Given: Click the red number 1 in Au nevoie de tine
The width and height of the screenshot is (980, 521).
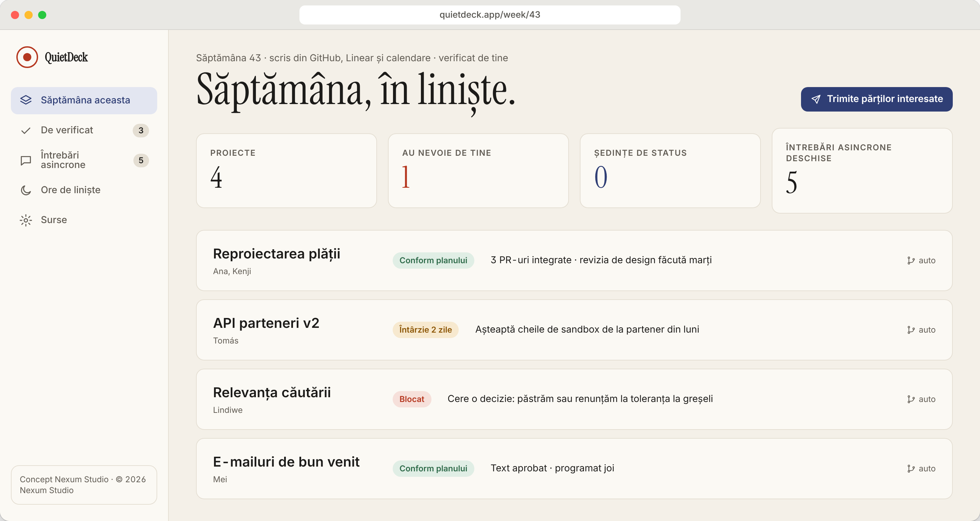Looking at the screenshot, I should [406, 177].
